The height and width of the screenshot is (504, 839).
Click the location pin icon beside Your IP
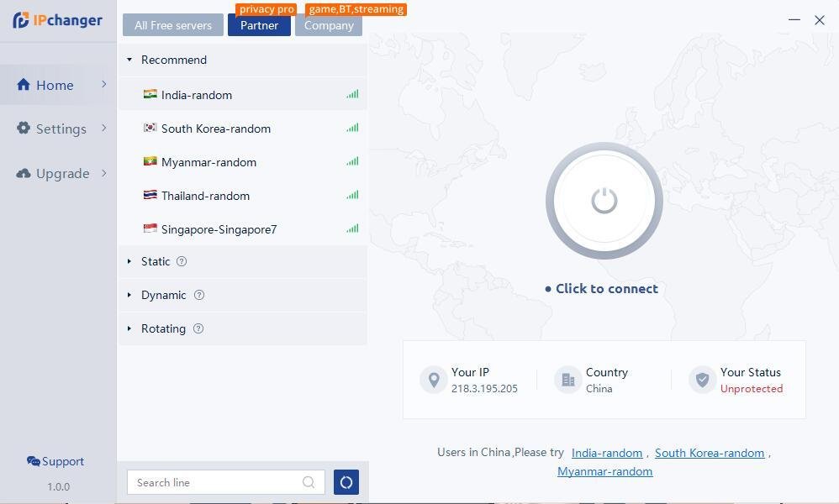click(434, 380)
